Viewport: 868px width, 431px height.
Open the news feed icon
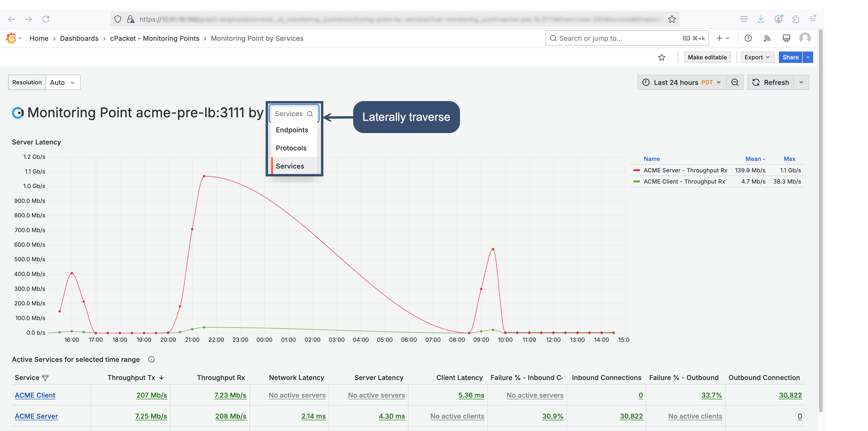767,38
